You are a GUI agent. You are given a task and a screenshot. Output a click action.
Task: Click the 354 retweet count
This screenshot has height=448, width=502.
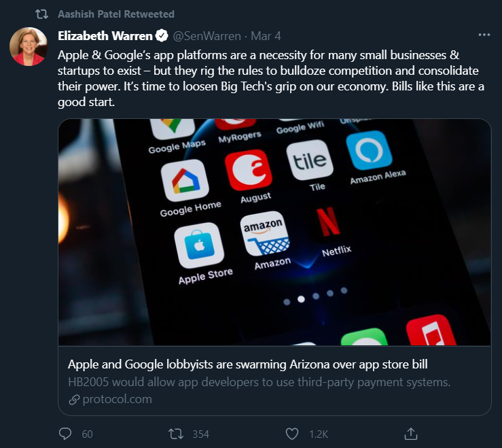point(201,434)
